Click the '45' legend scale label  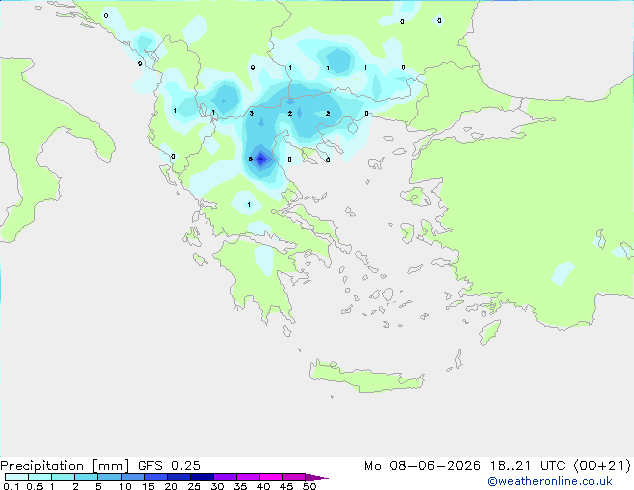point(286,486)
